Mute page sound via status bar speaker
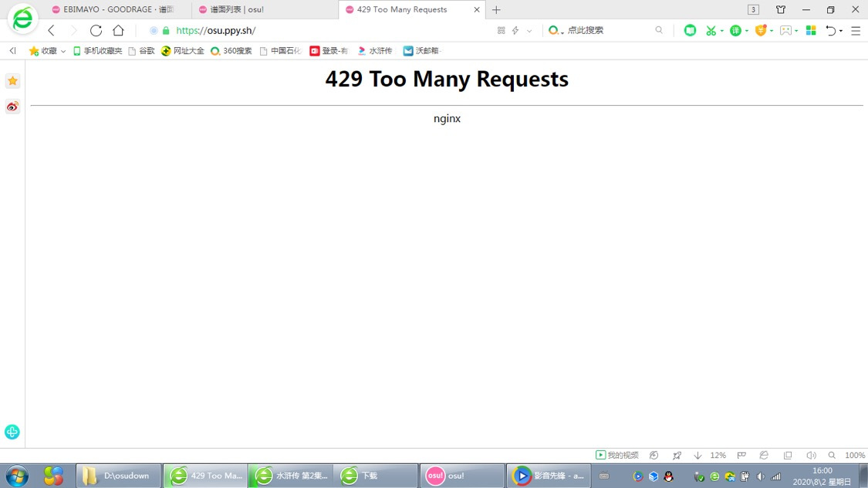Image resolution: width=868 pixels, height=488 pixels. coord(811,456)
